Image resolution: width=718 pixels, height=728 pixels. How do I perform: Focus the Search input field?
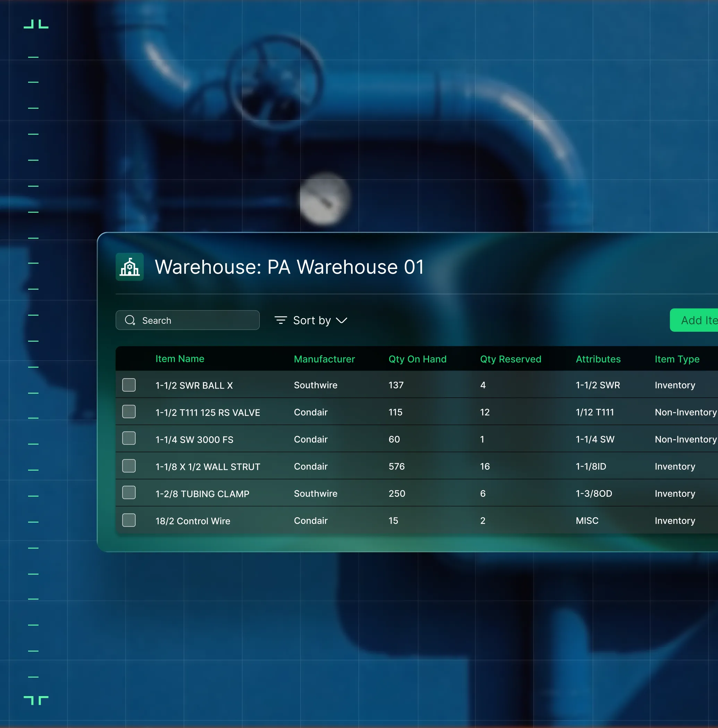pyautogui.click(x=187, y=320)
